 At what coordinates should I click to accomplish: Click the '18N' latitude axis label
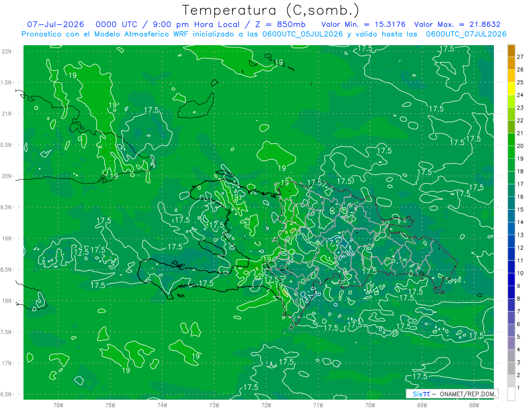pyautogui.click(x=7, y=301)
